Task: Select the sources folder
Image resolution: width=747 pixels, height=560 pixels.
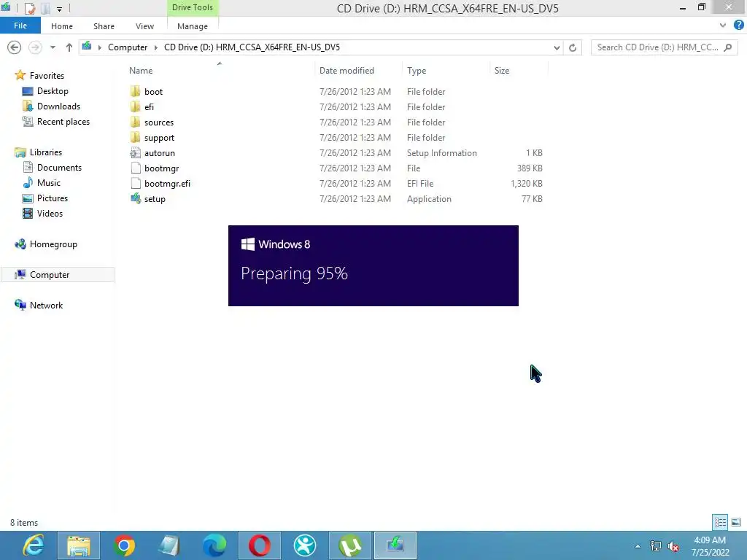Action: click(x=158, y=122)
